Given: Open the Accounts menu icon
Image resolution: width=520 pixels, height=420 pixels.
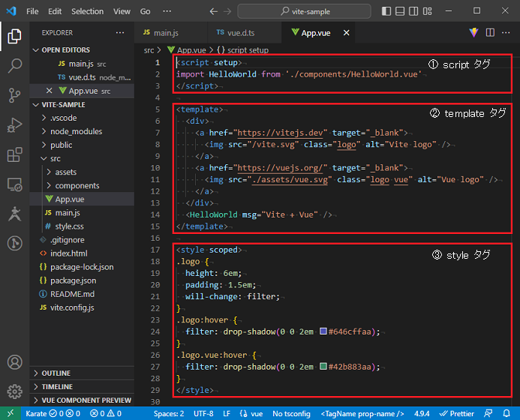Looking at the screenshot, I should (x=14, y=362).
